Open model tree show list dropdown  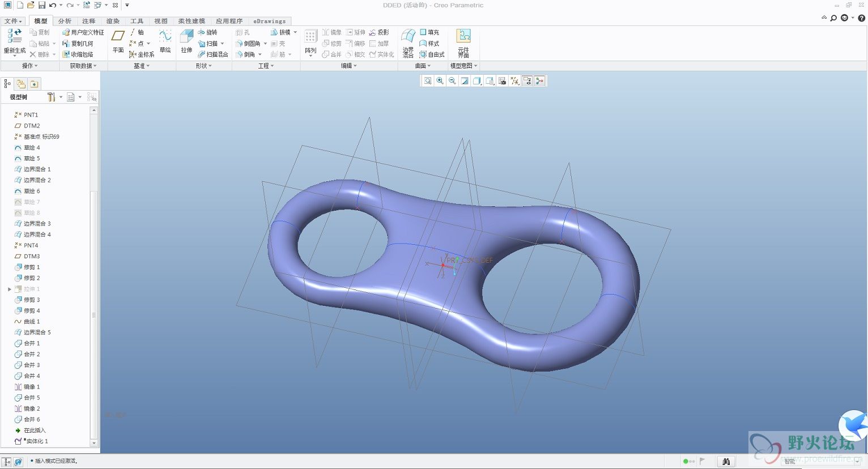[74, 97]
